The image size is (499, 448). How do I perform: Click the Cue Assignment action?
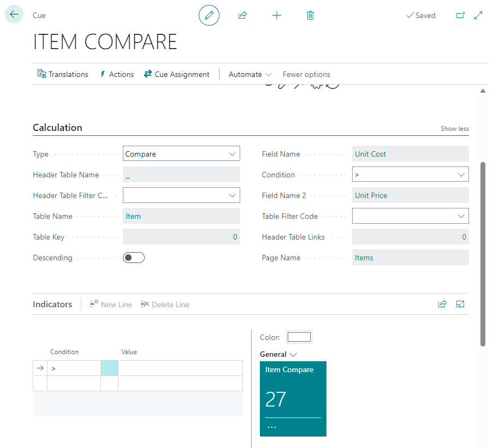click(x=176, y=74)
